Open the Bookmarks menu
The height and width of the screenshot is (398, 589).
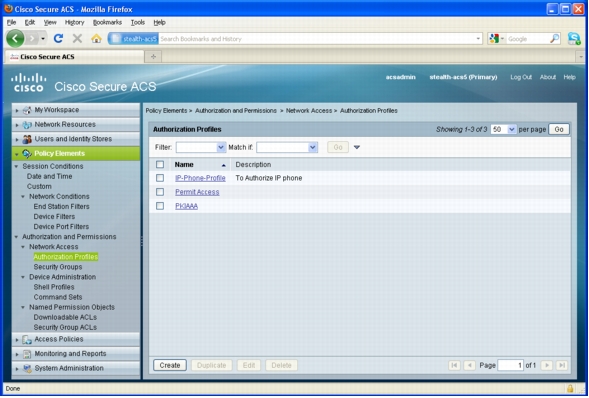click(x=107, y=23)
